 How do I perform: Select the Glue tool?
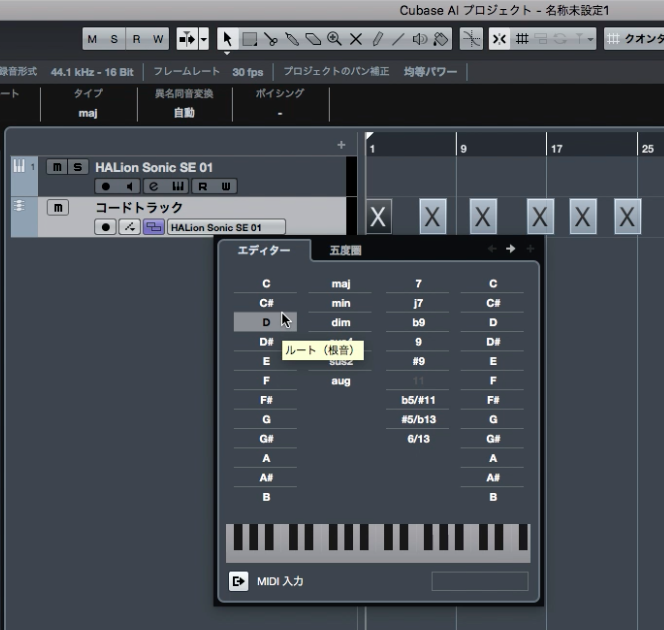coord(292,39)
